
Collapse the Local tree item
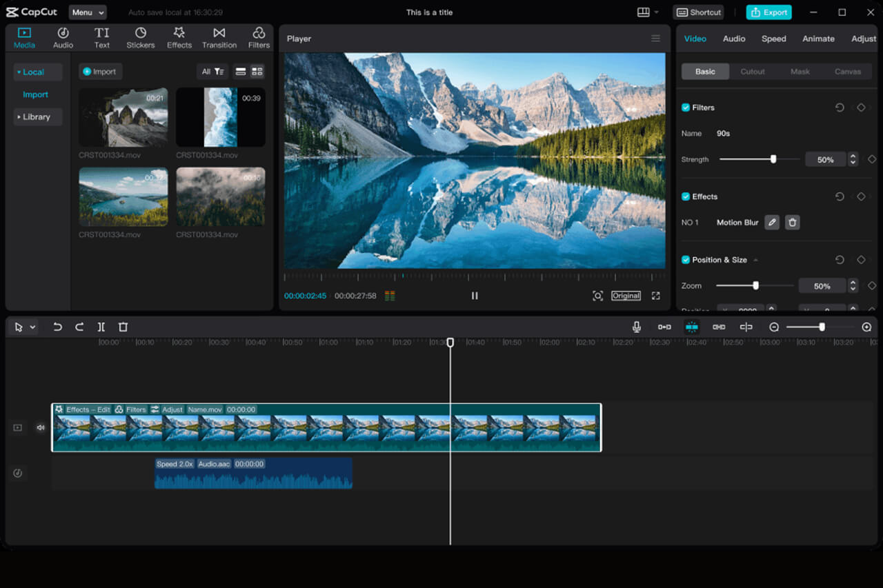point(38,72)
